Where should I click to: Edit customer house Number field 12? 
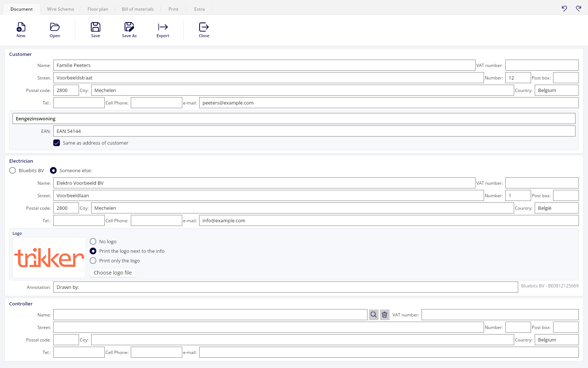pos(518,78)
